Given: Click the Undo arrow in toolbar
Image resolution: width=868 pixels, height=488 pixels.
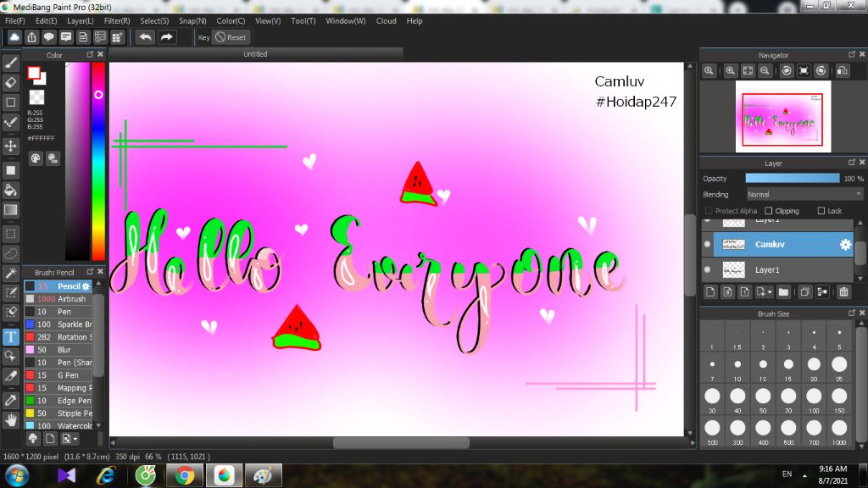Looking at the screenshot, I should pyautogui.click(x=146, y=37).
